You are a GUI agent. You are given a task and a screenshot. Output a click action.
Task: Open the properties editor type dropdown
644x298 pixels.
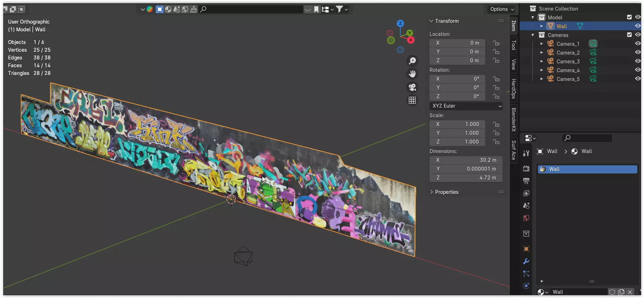(x=530, y=138)
